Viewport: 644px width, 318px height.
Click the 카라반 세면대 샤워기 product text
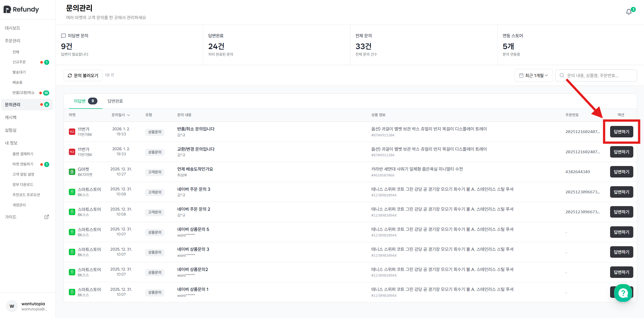click(417, 169)
